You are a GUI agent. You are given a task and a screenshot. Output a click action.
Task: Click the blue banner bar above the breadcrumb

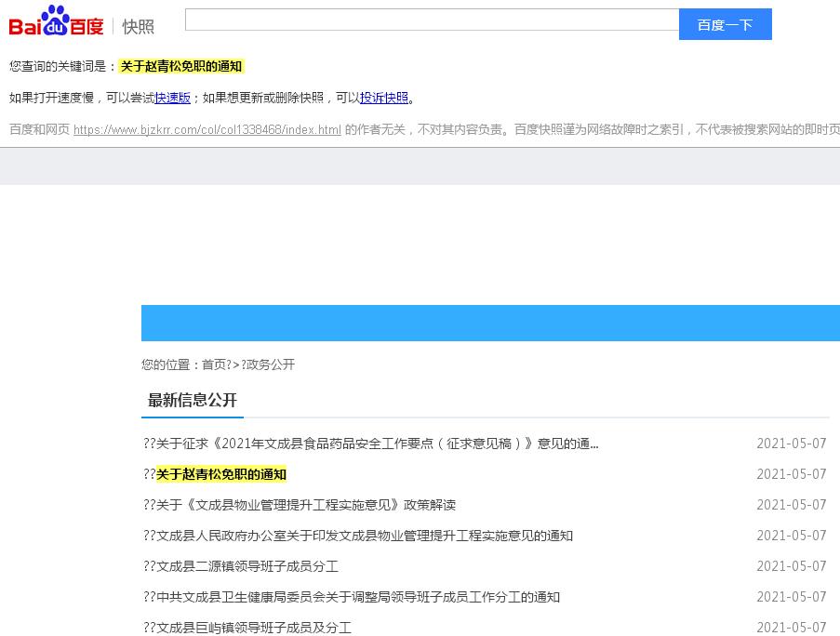pyautogui.click(x=490, y=322)
